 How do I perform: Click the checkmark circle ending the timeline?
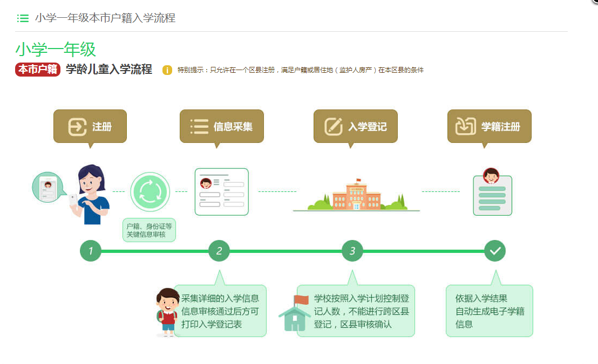pos(494,251)
